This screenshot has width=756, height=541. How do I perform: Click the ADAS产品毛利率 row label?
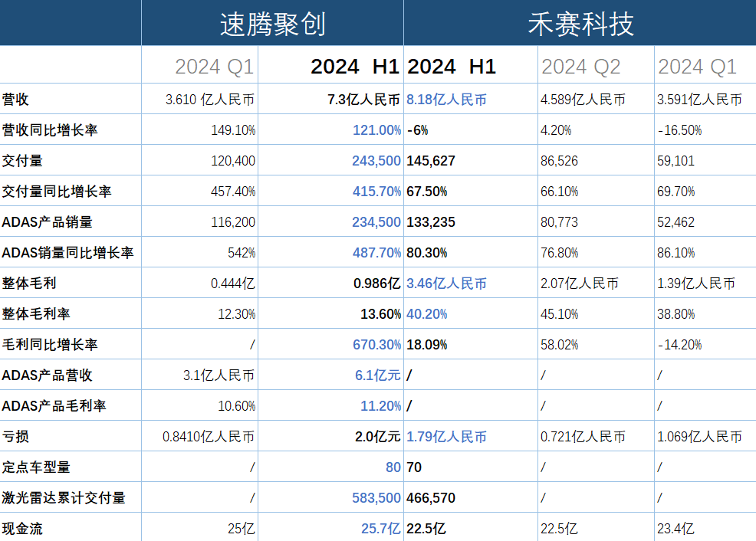pyautogui.click(x=71, y=405)
